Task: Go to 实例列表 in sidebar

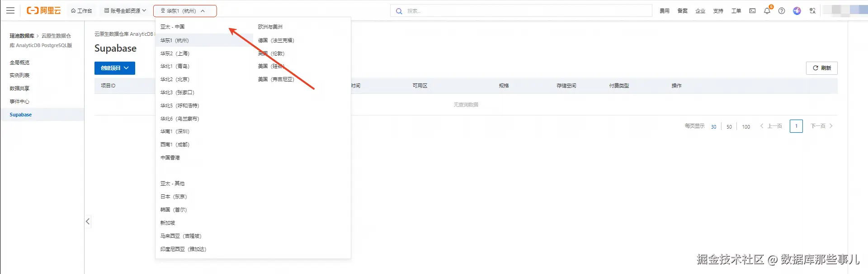Action: pos(19,75)
